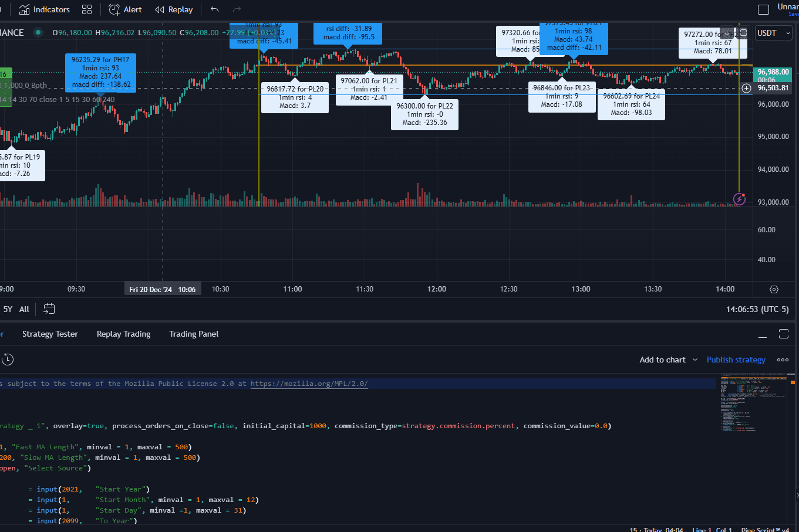Switch to the Trading Panel tab
This screenshot has height=532, width=799.
[x=194, y=334]
